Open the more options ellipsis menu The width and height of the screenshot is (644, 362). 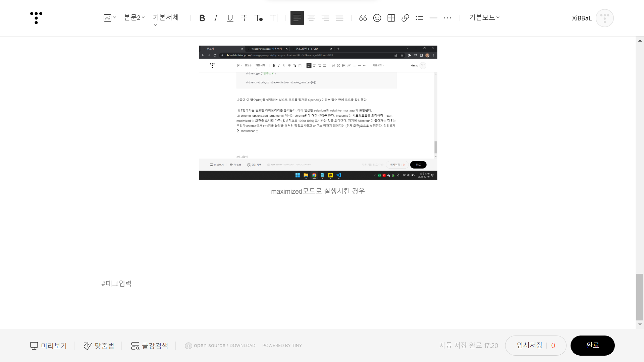tap(447, 18)
